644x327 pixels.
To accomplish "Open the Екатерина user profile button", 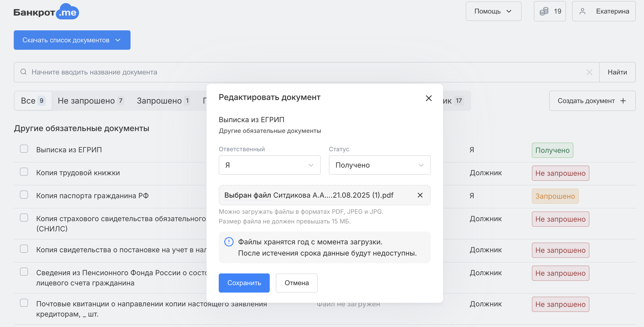I will pyautogui.click(x=603, y=11).
